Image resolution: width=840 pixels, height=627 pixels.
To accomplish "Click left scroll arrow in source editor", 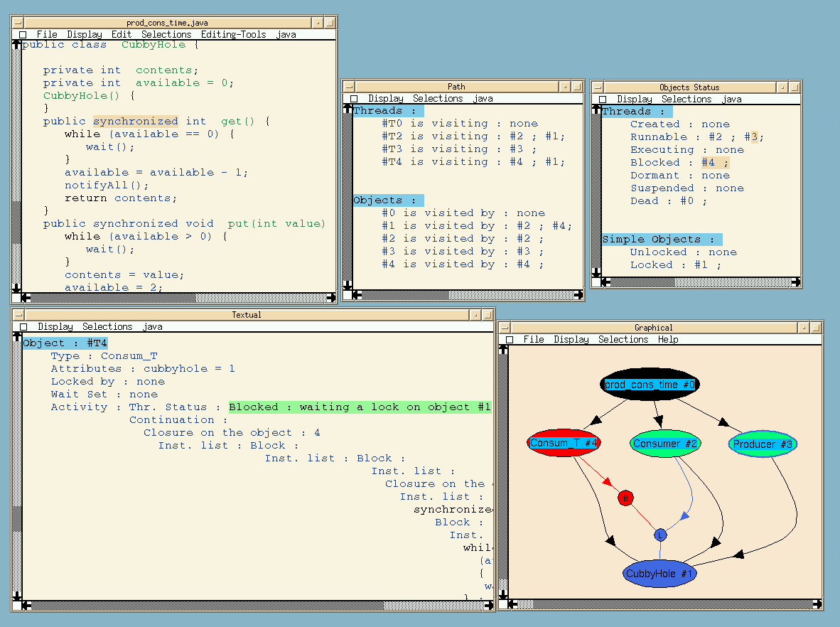I will [x=26, y=297].
